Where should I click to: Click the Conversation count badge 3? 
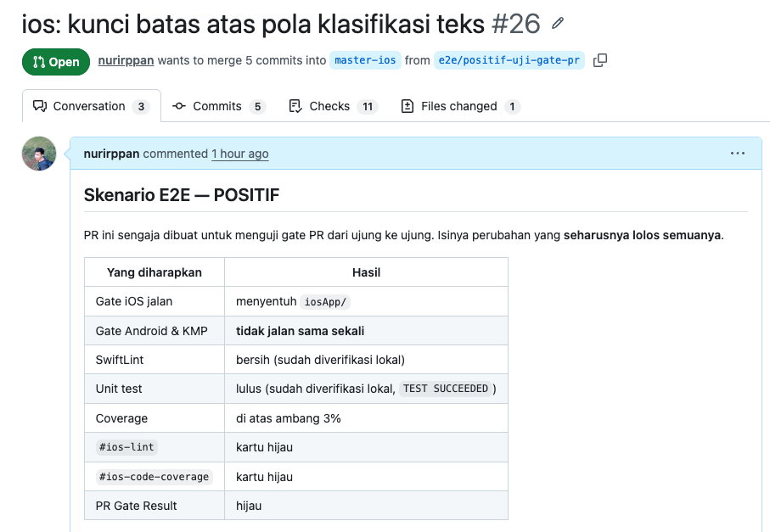point(141,107)
